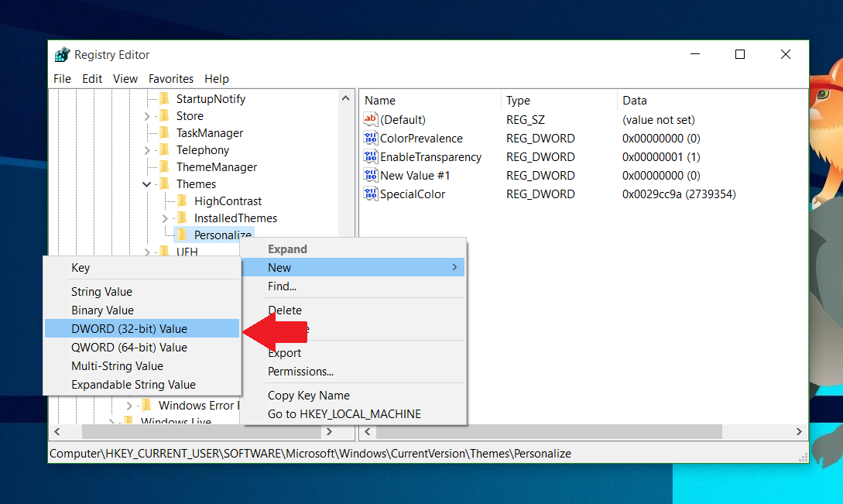Choose Expand in the context menu
843x504 pixels.
point(355,249)
